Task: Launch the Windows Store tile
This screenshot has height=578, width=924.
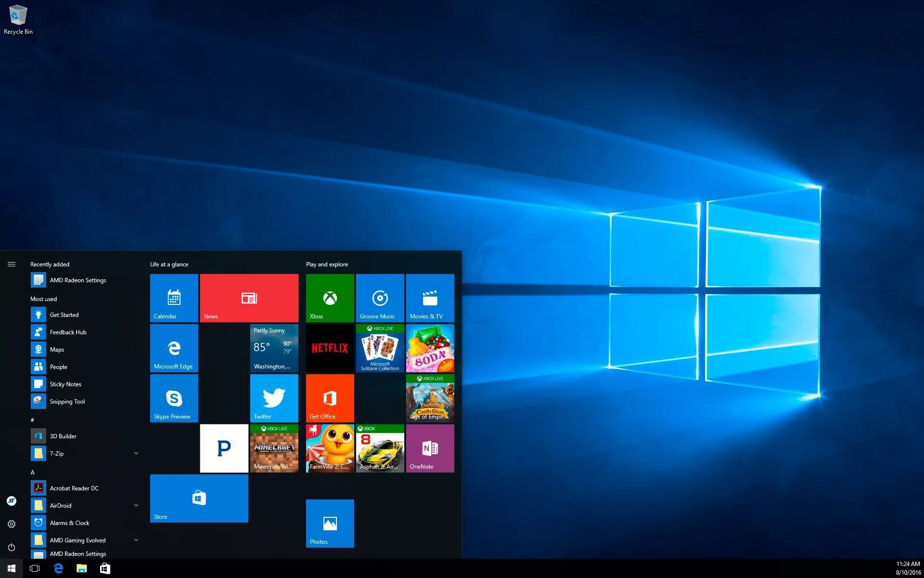Action: [198, 498]
